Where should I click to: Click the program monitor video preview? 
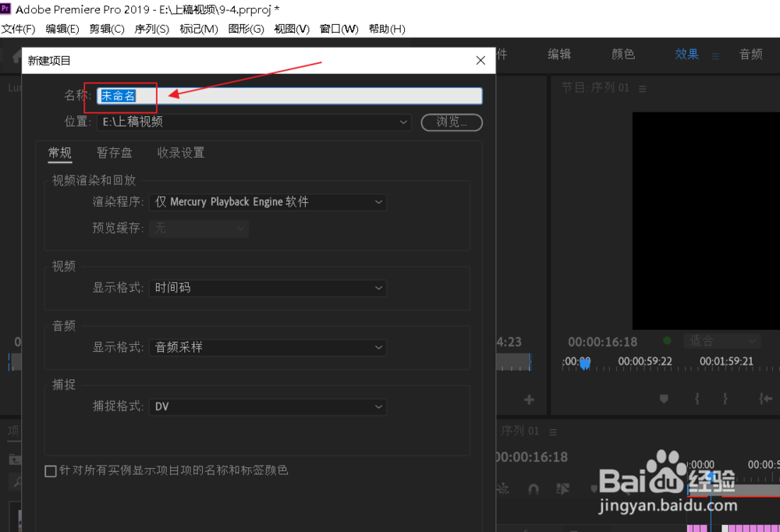[x=706, y=221]
